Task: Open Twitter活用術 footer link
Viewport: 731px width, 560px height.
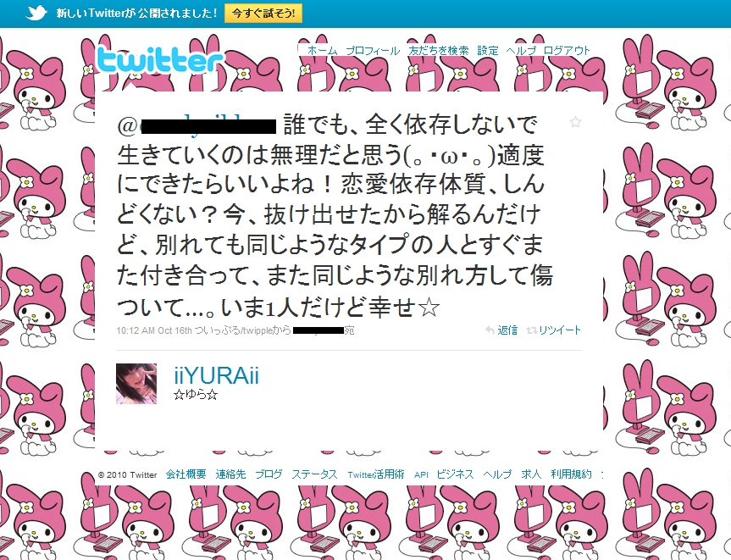Action: tap(376, 474)
